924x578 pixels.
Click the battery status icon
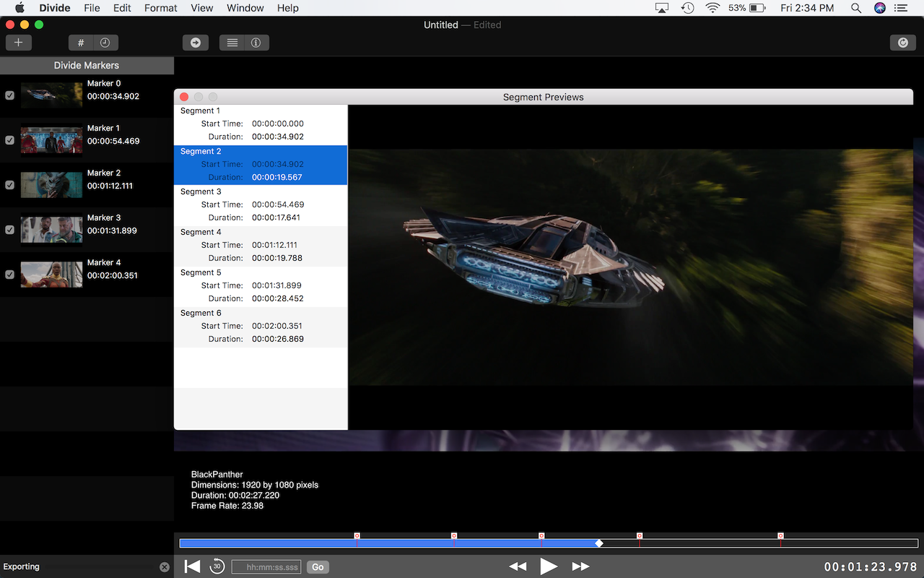tap(758, 8)
